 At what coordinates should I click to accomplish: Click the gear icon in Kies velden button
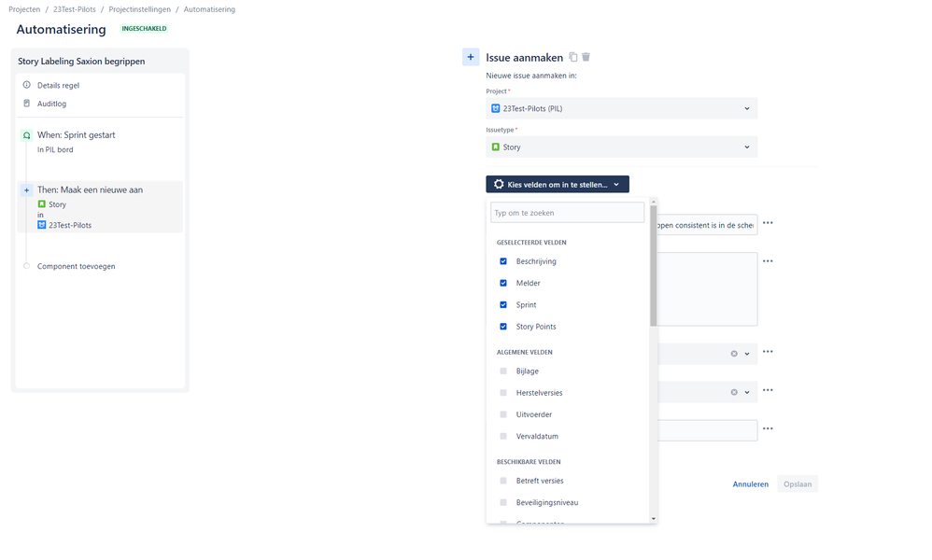coord(499,184)
